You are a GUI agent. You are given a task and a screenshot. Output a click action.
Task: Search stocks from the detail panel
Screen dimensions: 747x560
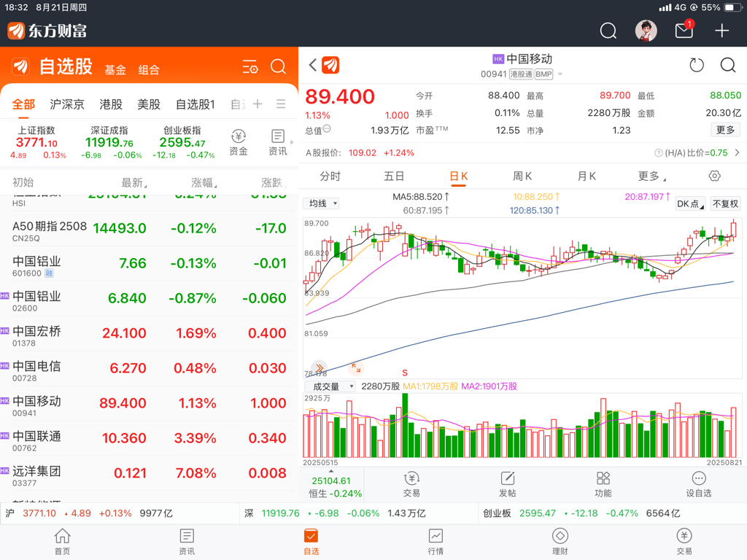coord(728,65)
